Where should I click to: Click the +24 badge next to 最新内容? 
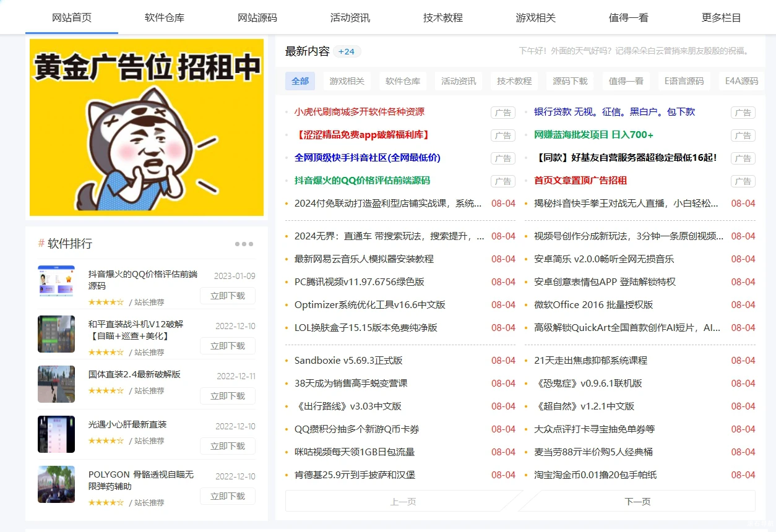(x=347, y=52)
